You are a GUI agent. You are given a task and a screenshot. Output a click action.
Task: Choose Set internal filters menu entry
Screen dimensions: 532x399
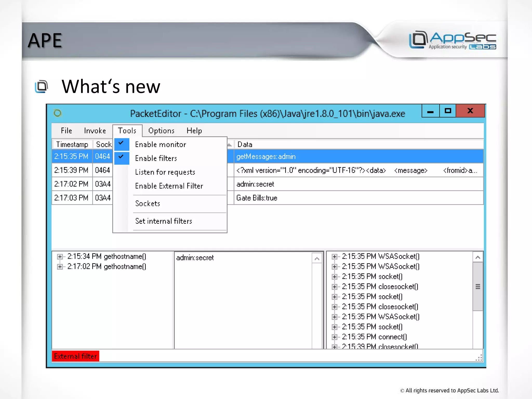tap(163, 221)
